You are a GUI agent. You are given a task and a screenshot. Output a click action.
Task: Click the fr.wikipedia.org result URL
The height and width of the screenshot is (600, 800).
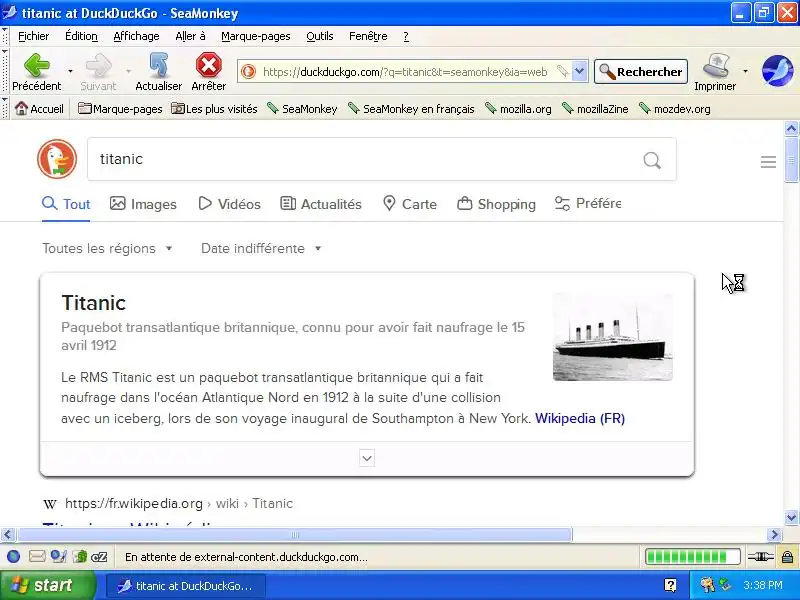coord(179,504)
